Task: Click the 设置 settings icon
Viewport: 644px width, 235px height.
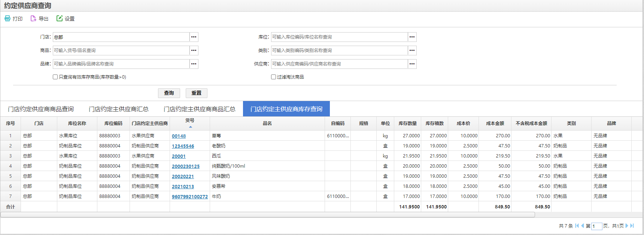Action: coord(59,18)
